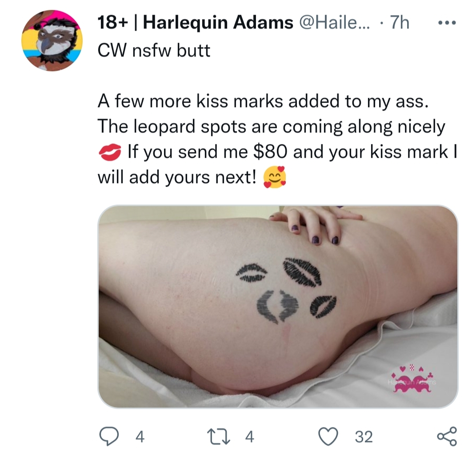Click the kiss mark emoji in the tweet
This screenshot has width=476, height=459.
click(110, 153)
